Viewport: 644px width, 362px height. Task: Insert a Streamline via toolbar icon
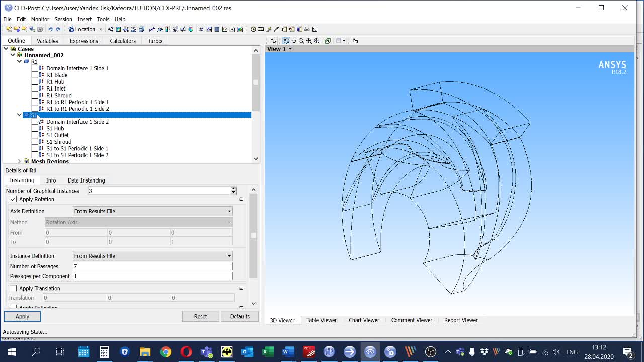[x=126, y=29]
